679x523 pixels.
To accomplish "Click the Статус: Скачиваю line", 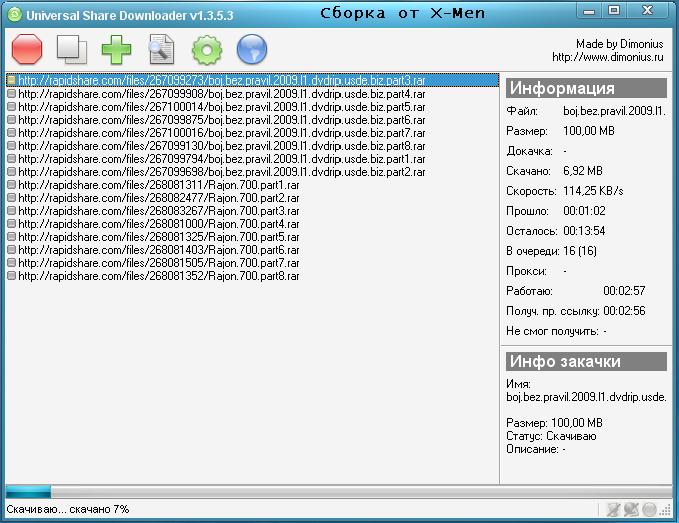I will coord(551,436).
